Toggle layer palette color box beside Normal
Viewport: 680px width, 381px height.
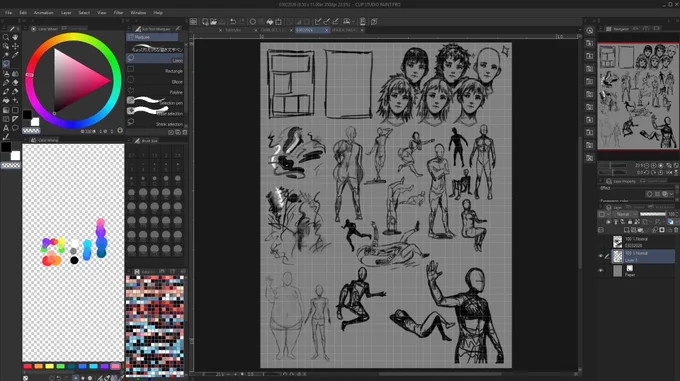(x=602, y=214)
